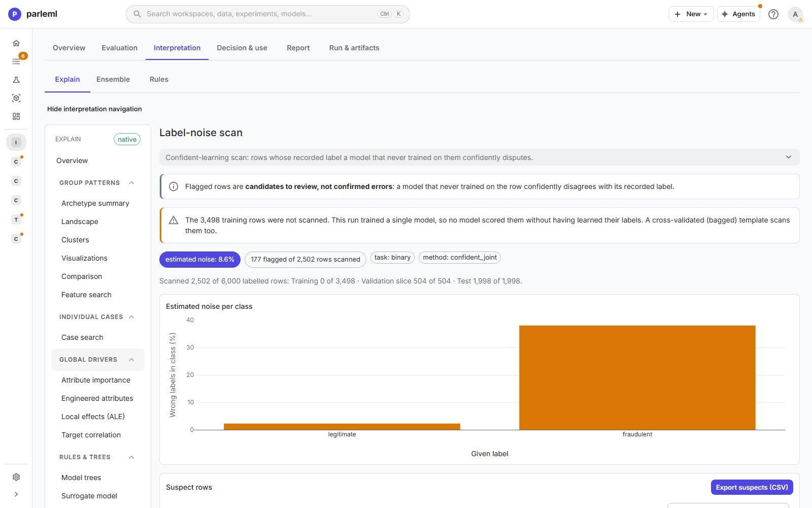
Task: Open Attribute importance page
Action: pyautogui.click(x=96, y=380)
